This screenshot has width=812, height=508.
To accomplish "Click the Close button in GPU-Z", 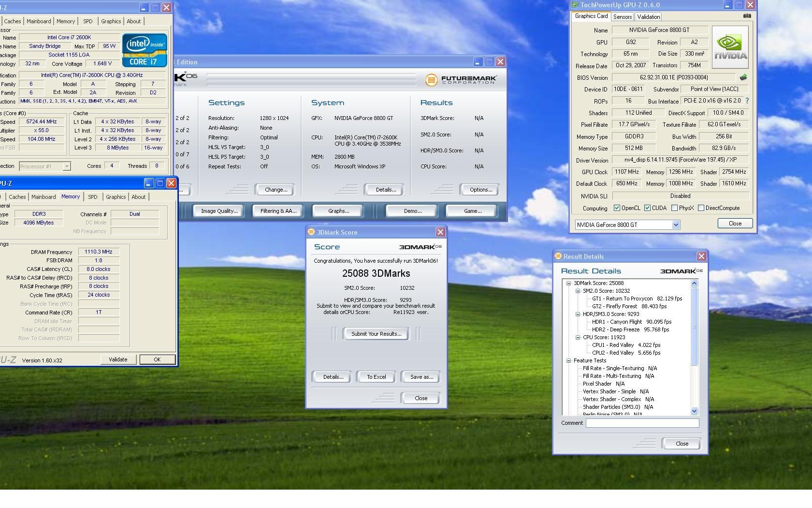I will pyautogui.click(x=735, y=224).
